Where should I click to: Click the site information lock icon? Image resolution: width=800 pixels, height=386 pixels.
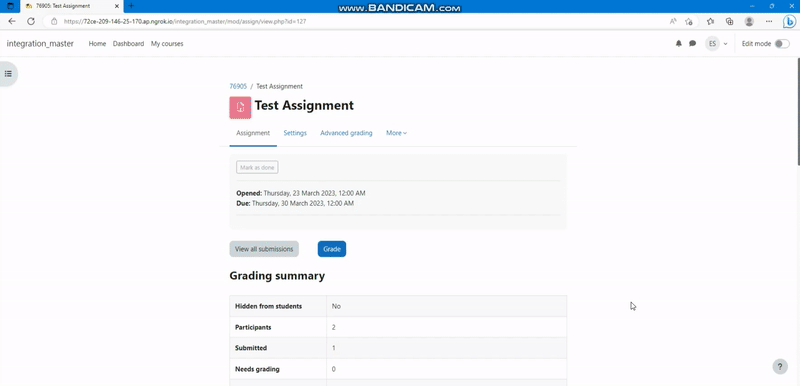(x=54, y=21)
